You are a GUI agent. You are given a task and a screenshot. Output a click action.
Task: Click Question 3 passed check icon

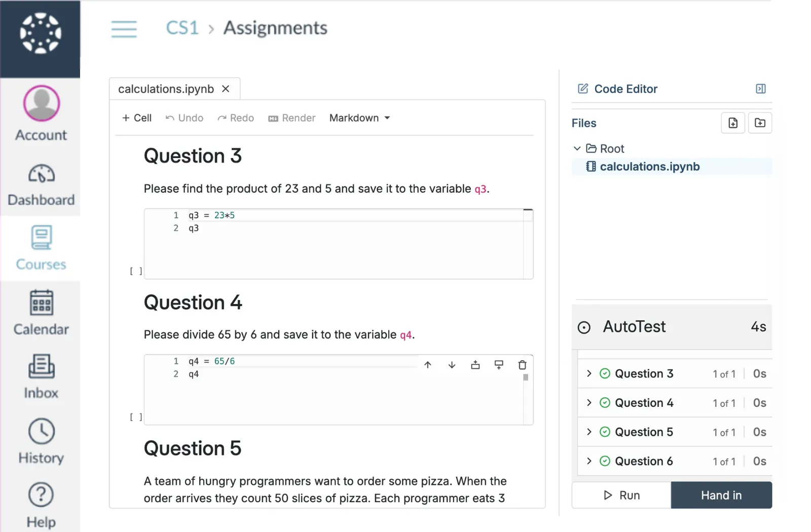[605, 373]
